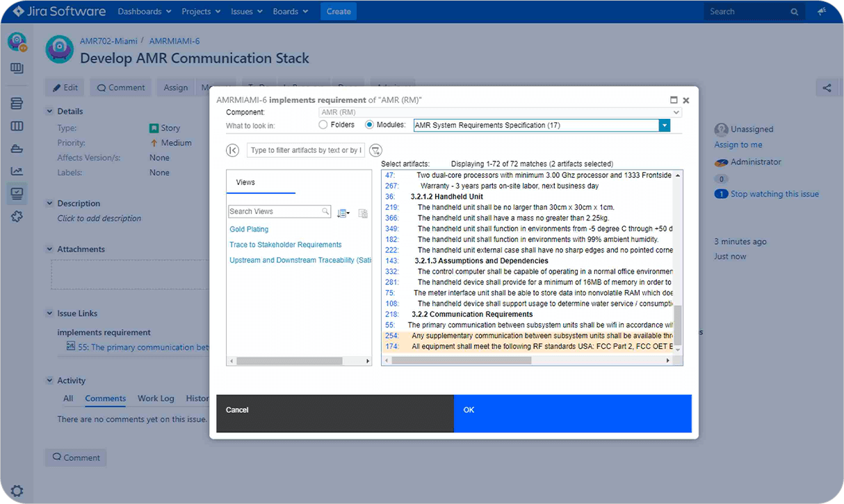Click the Unassigned avatar icon
This screenshot has height=504, width=844.
pos(721,129)
